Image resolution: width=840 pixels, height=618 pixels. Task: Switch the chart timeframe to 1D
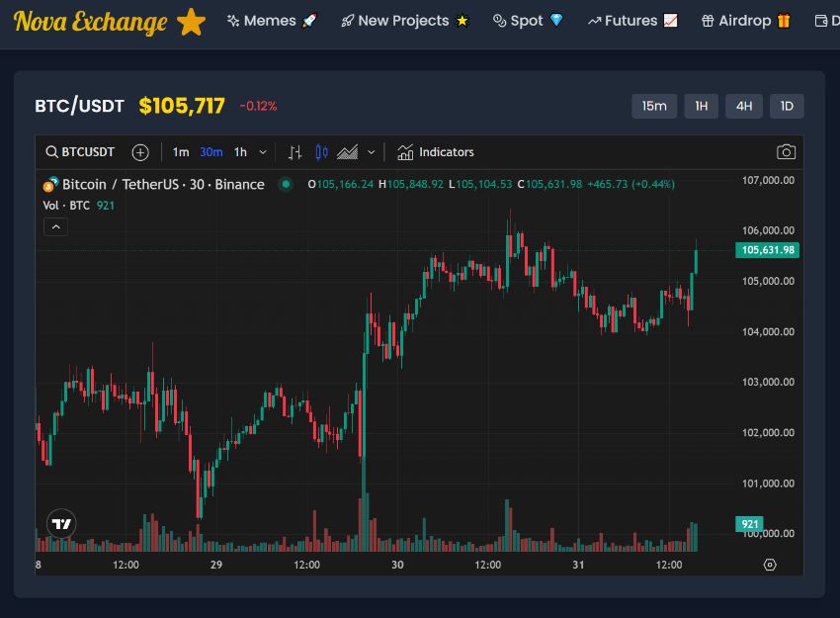[787, 106]
